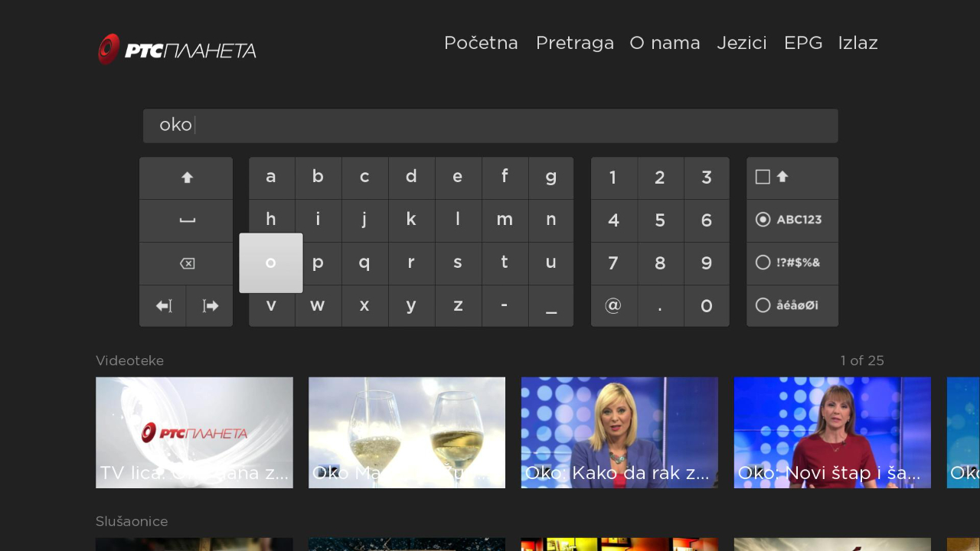Click the Shift arrow key on the keyboard
The image size is (980, 551).
186,178
